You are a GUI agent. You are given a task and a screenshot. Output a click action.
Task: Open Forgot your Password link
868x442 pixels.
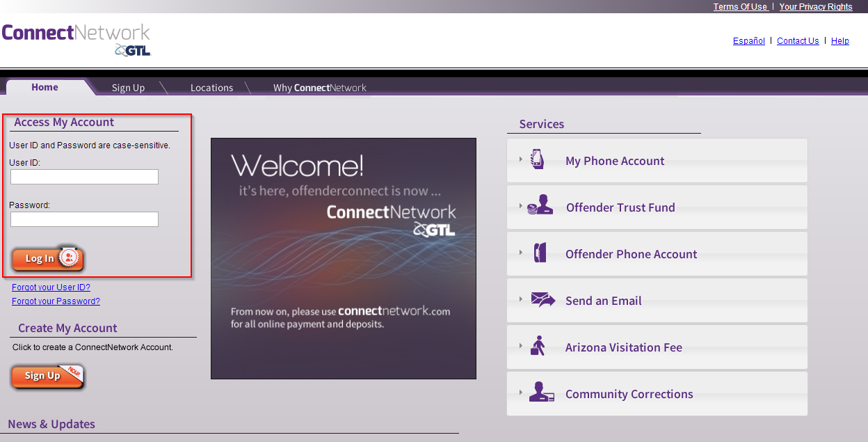coord(56,301)
